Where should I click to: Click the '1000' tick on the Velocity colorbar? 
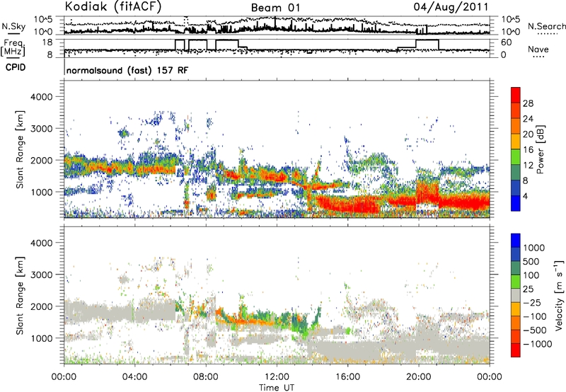533,248
